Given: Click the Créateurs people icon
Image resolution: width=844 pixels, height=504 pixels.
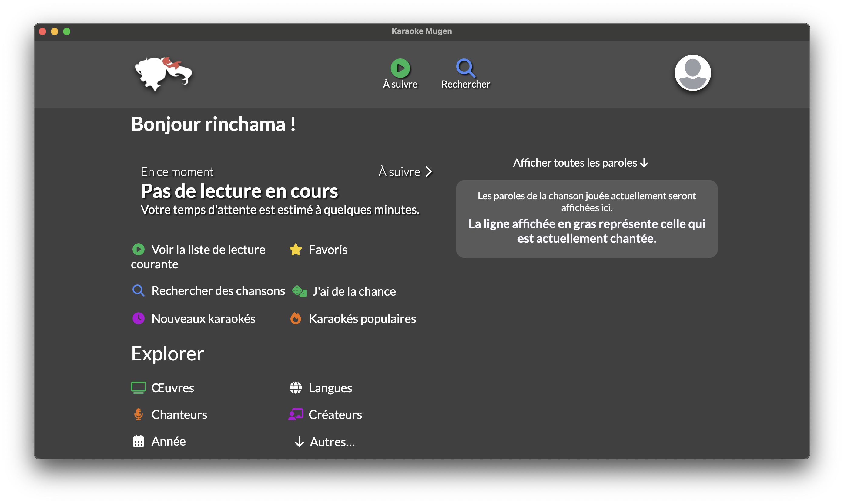Looking at the screenshot, I should click(296, 414).
